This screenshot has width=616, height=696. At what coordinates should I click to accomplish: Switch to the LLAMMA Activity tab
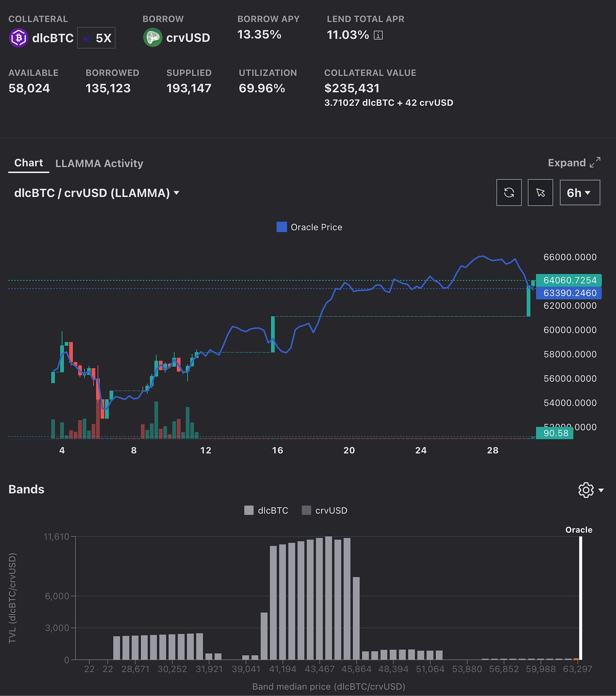[x=99, y=163]
